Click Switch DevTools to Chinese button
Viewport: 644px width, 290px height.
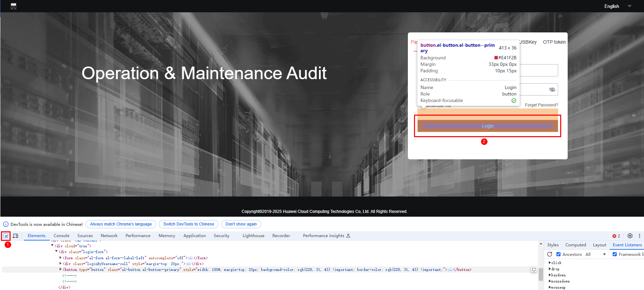188,224
